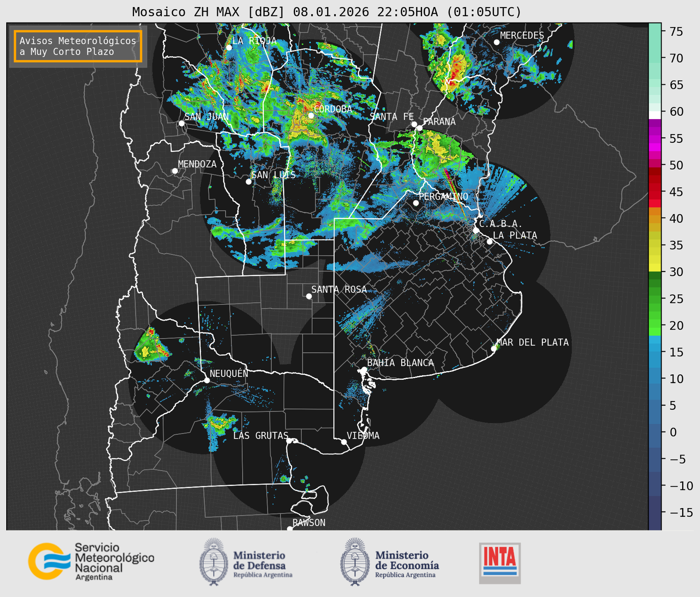Click the LAS GRUTAS city marker dot
The height and width of the screenshot is (597, 700).
[x=289, y=441]
